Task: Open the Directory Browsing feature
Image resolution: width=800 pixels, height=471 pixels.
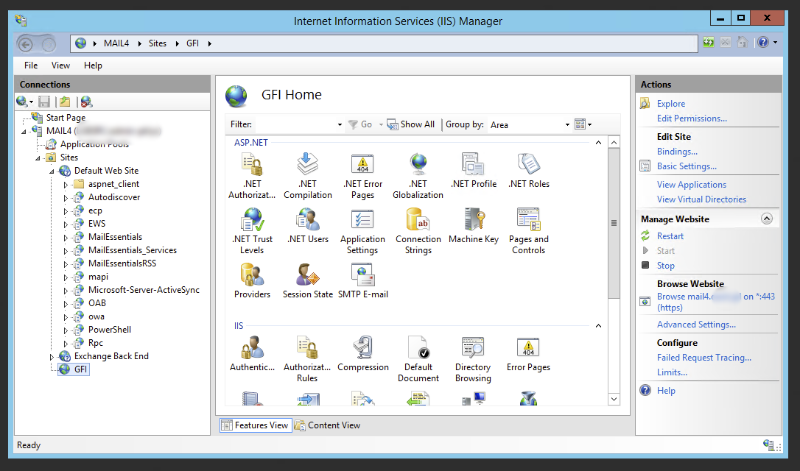Action: 473,359
